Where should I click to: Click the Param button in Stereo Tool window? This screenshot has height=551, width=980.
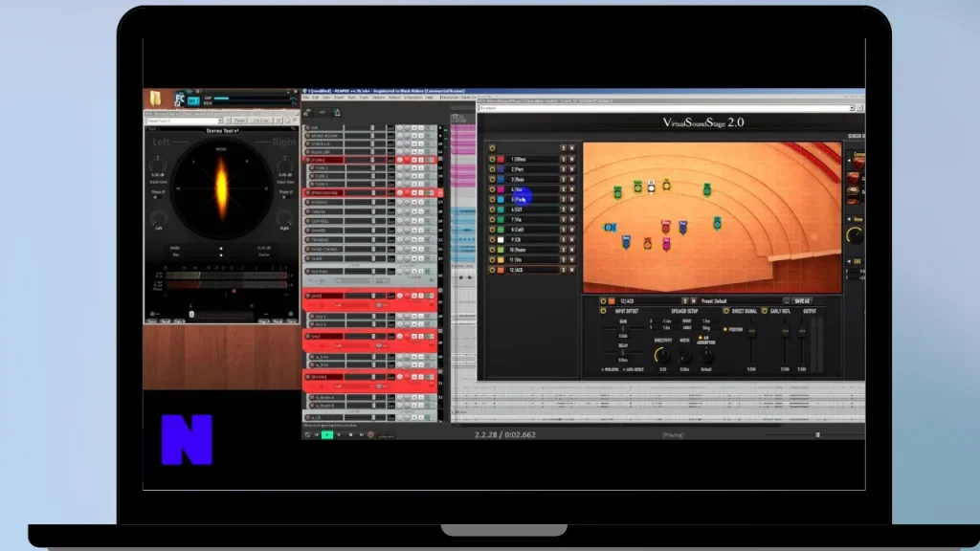(239, 121)
